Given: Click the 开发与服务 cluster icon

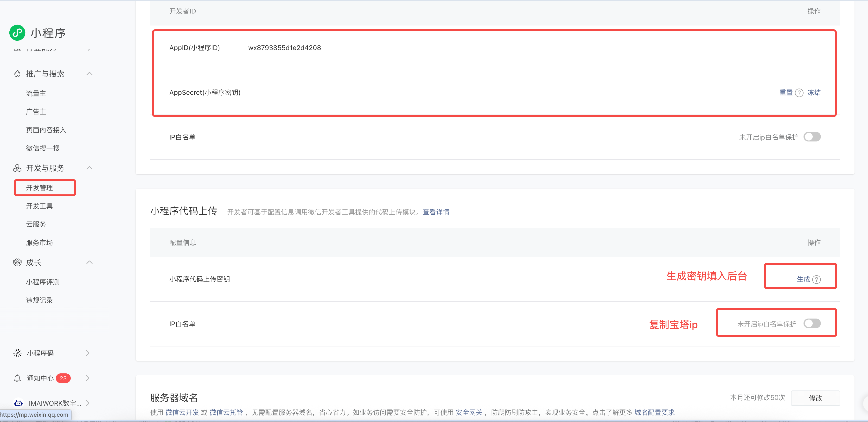Looking at the screenshot, I should point(17,168).
